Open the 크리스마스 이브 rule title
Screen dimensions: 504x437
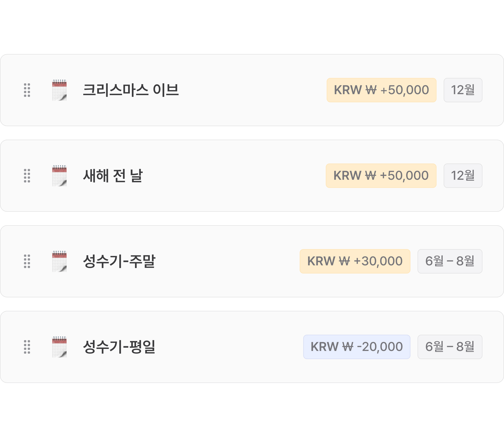(131, 90)
